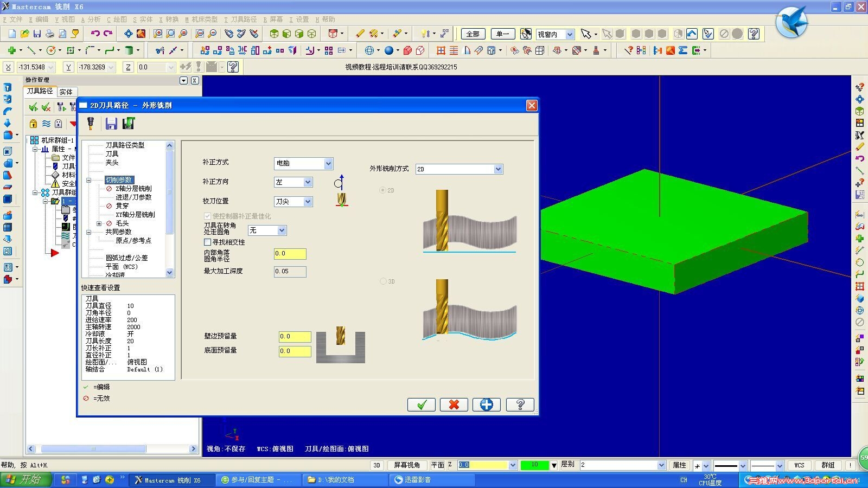Open the 刀具路径 menu in the menu bar
Viewport: 868px width, 488px height.
(240, 20)
